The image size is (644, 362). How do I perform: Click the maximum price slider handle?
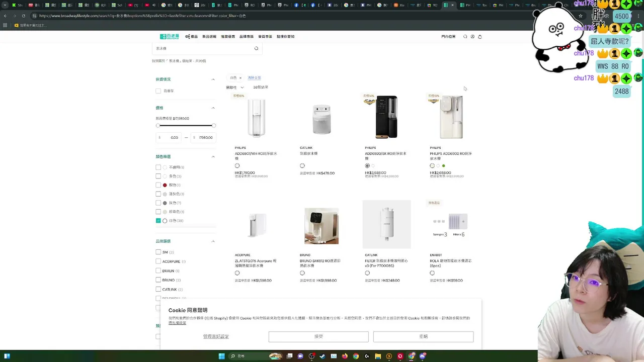coord(214,126)
